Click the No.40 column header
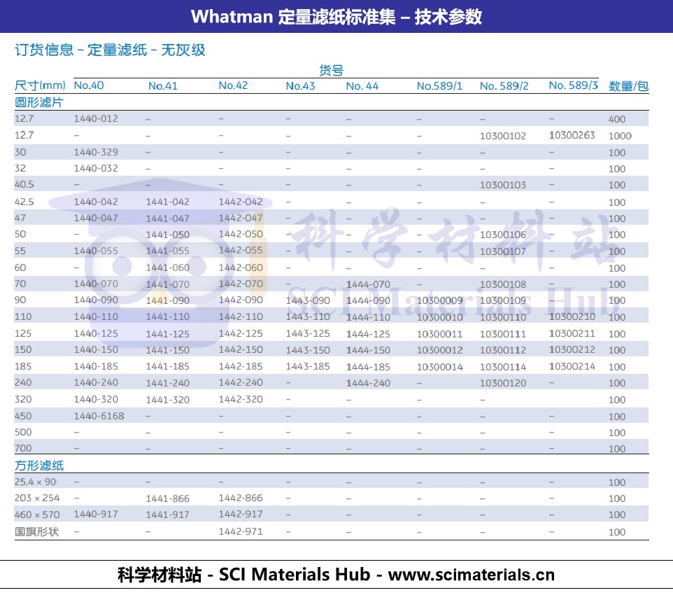This screenshot has height=616, width=673. [88, 85]
